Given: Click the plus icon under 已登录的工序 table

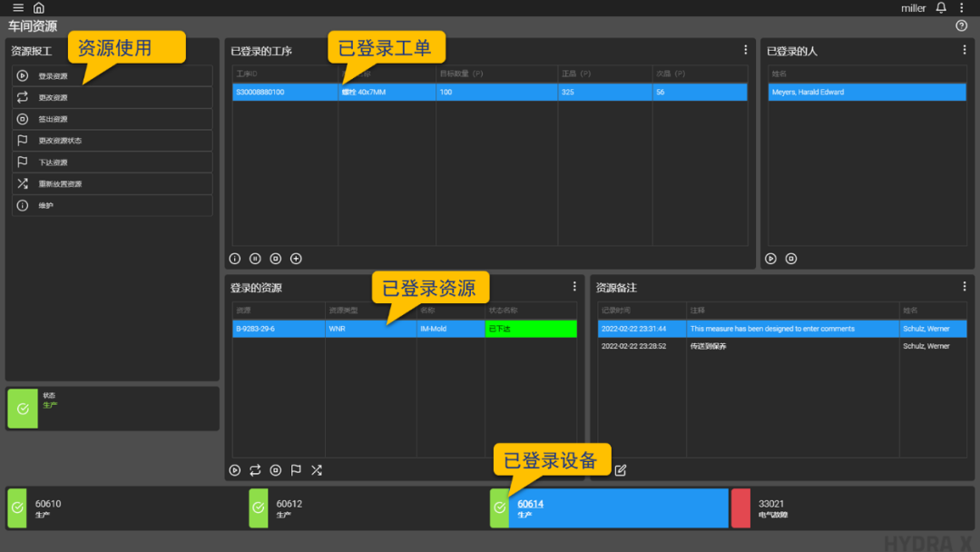Looking at the screenshot, I should point(296,259).
